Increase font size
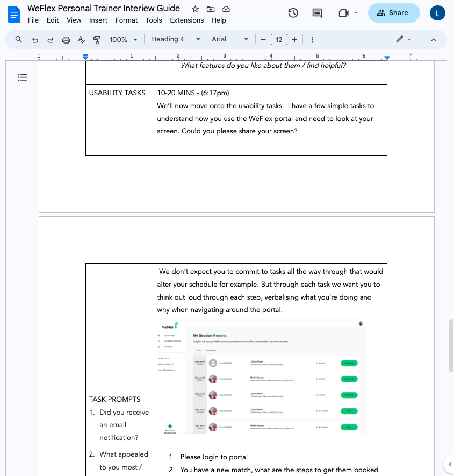This screenshot has height=476, width=454. (294, 40)
